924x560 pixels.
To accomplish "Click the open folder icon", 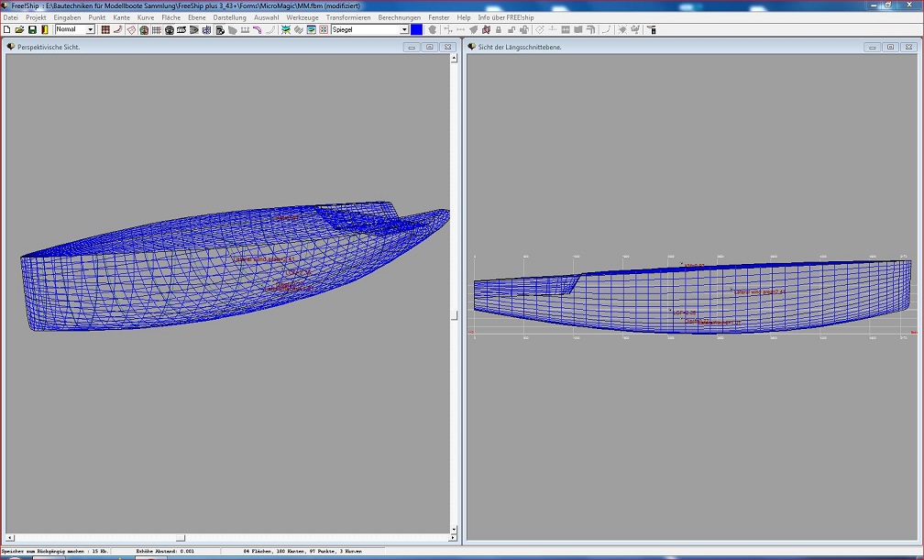I will coord(19,30).
